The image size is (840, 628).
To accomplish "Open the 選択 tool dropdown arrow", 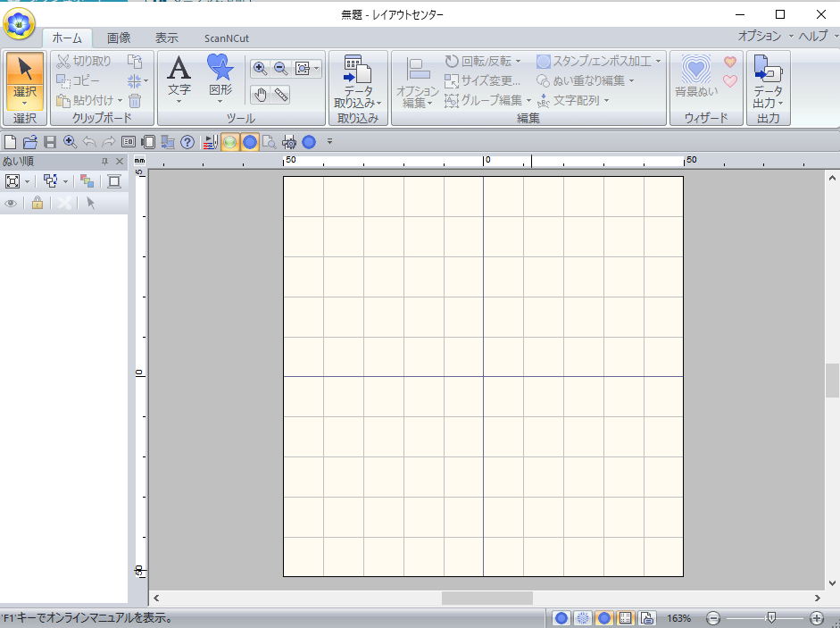I will click(24, 103).
